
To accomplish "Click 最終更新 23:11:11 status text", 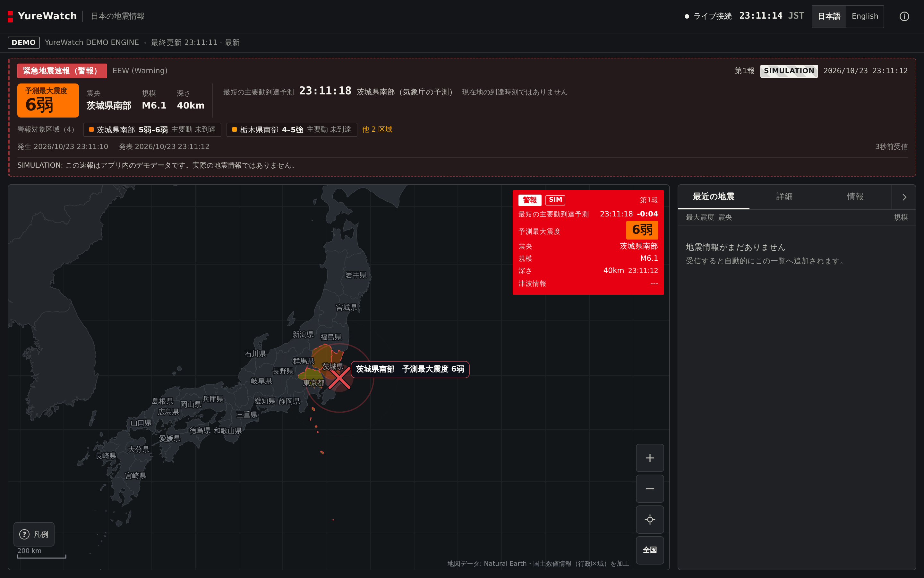I will click(x=195, y=42).
